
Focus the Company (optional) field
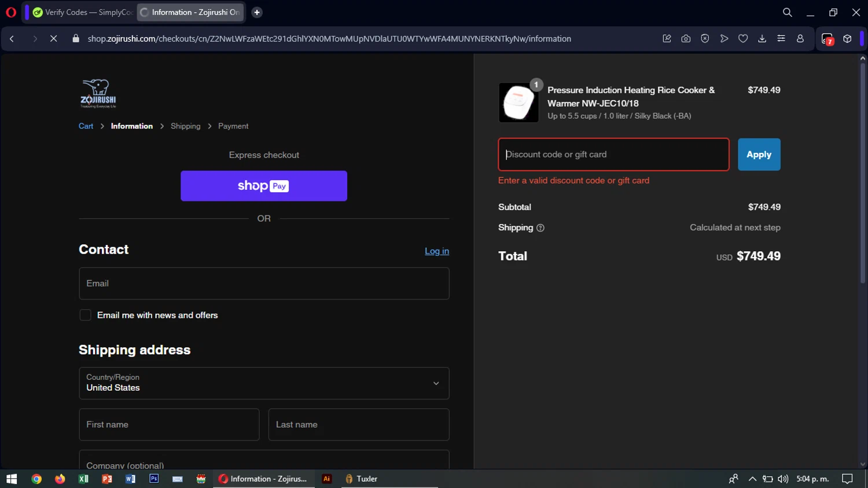(264, 460)
